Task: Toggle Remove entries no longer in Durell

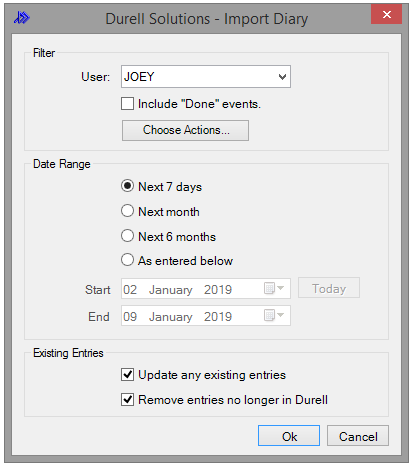Action: [127, 399]
